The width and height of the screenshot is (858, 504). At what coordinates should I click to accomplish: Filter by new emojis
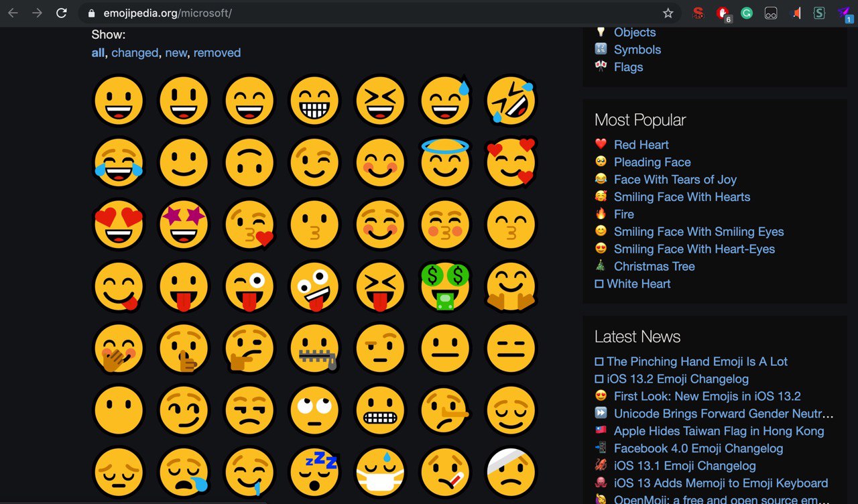pos(176,52)
